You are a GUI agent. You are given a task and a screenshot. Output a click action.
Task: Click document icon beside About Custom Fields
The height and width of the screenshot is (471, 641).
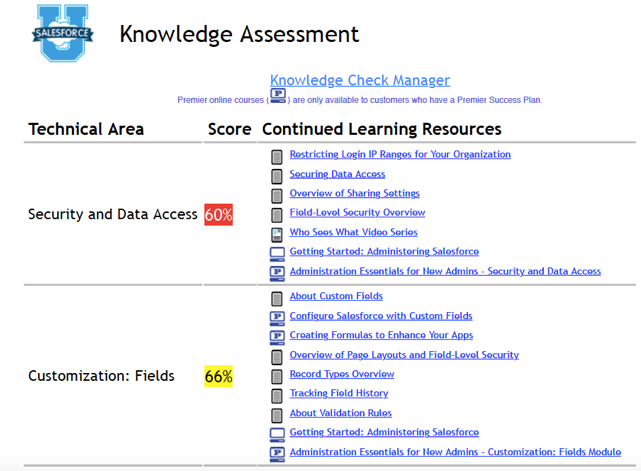tap(277, 299)
